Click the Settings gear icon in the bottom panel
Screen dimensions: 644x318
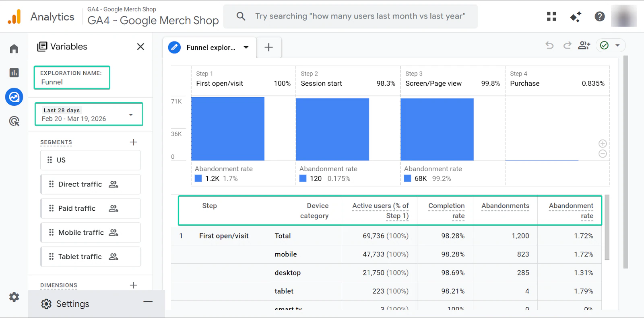tap(46, 304)
